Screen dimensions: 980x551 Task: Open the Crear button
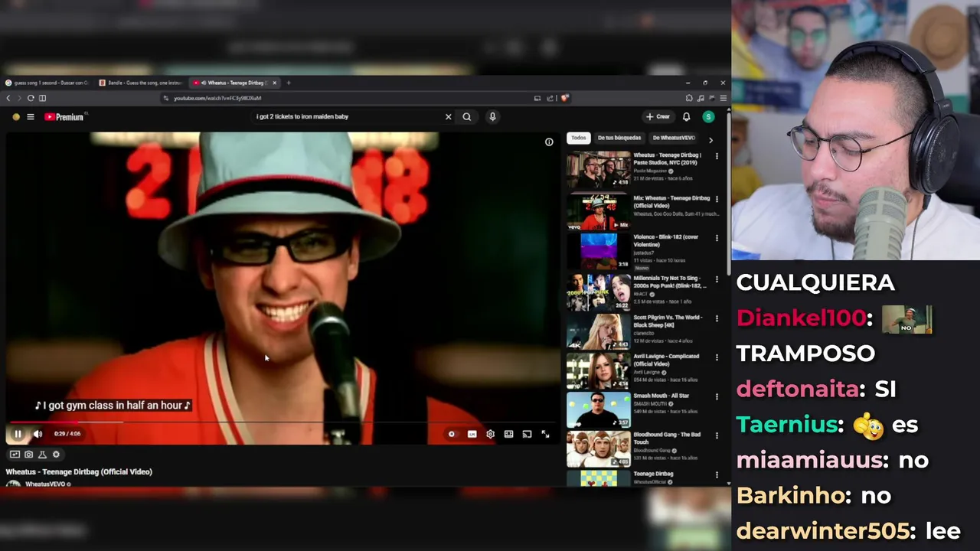point(658,117)
